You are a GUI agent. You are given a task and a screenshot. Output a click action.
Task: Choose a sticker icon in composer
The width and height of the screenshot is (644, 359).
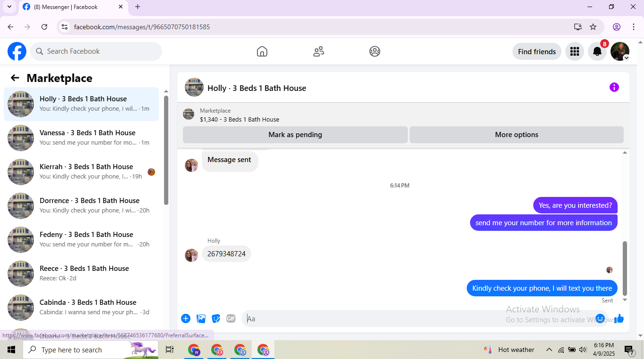click(216, 318)
